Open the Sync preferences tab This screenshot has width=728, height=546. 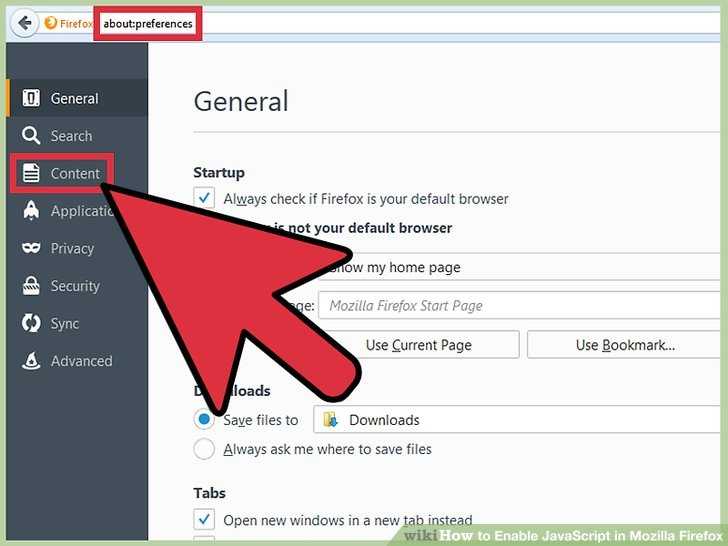point(65,324)
